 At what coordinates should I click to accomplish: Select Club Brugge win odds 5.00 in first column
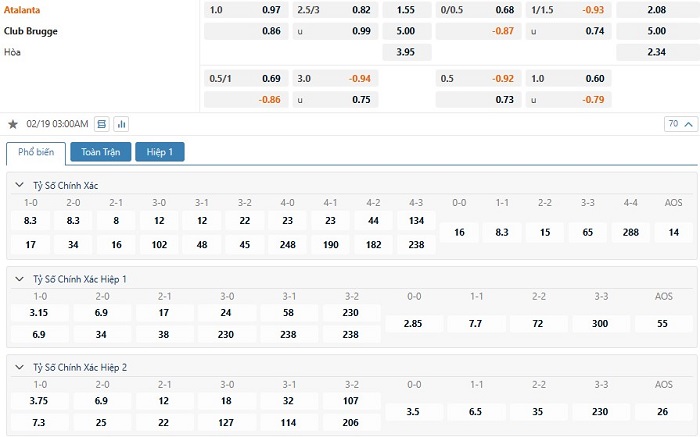406,31
